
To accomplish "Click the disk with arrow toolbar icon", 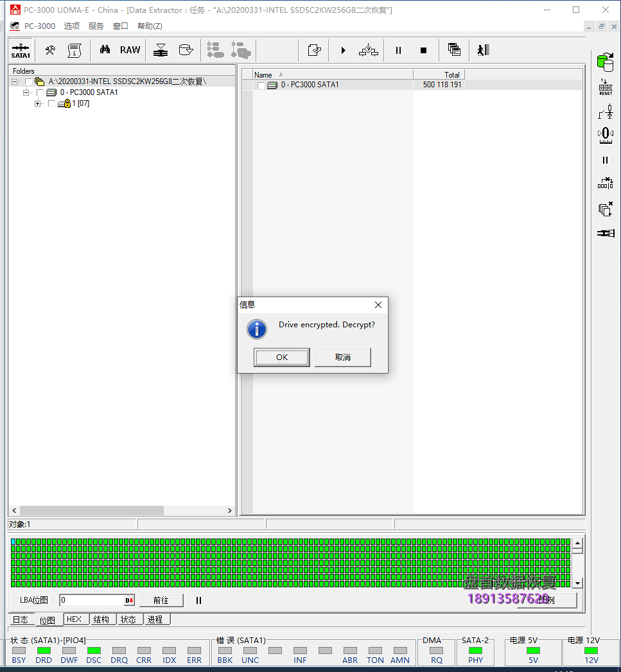I will pyautogui.click(x=186, y=50).
